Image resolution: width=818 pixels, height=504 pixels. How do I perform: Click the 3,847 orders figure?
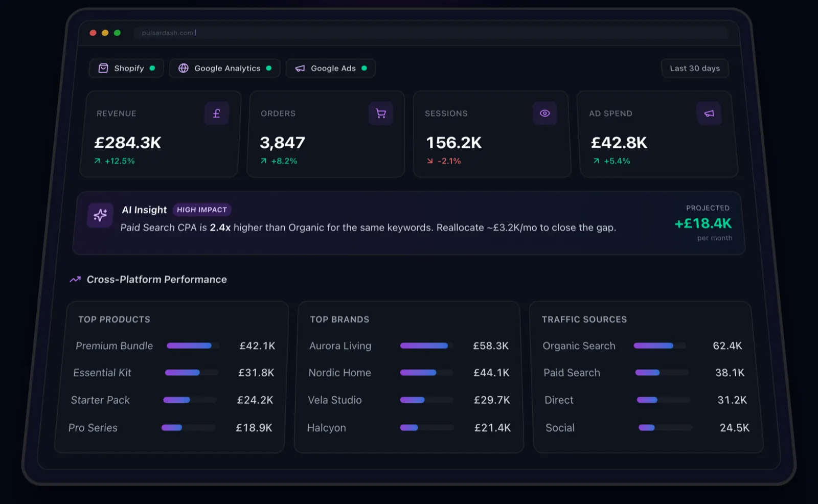282,143
